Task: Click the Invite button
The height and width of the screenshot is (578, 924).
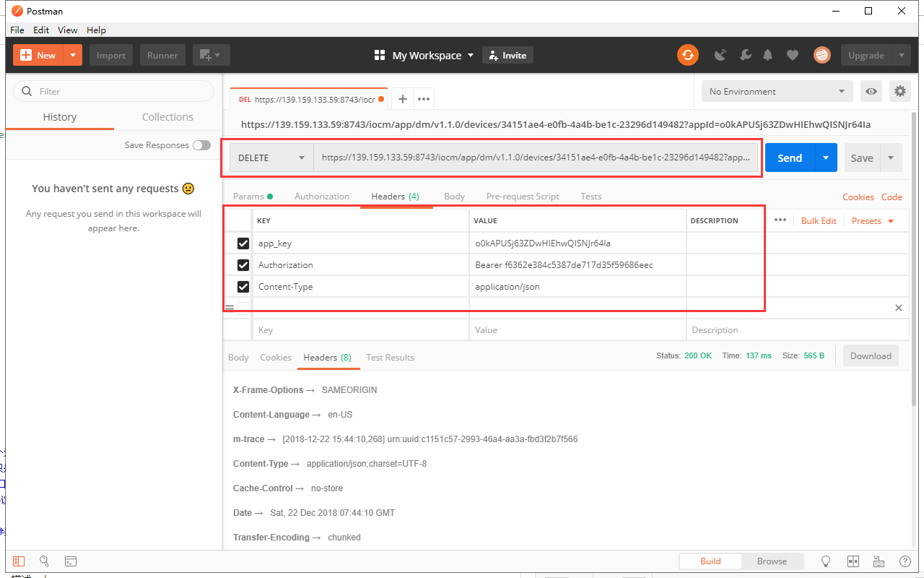Action: click(x=507, y=56)
